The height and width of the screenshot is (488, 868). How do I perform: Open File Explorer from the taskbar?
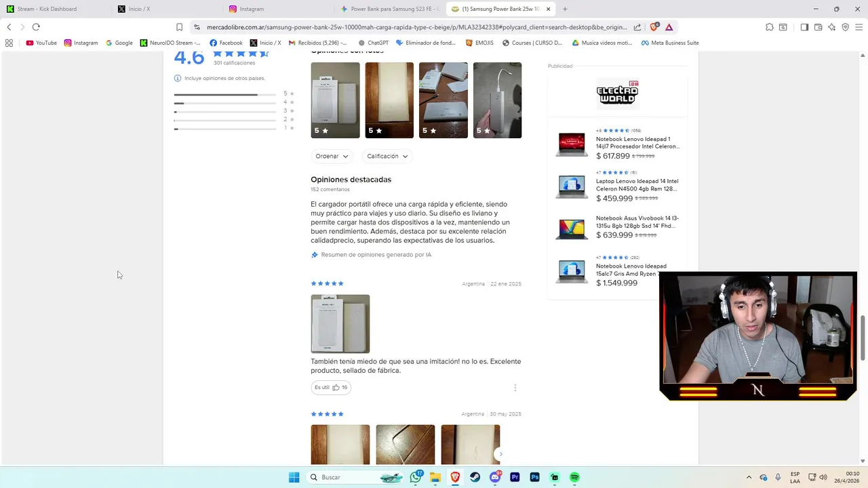tap(435, 477)
